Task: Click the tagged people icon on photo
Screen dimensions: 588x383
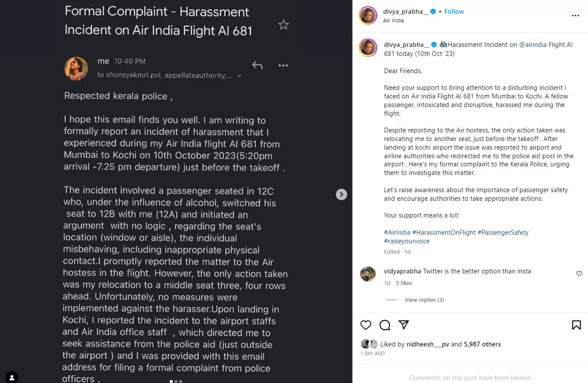Action: coord(12,377)
